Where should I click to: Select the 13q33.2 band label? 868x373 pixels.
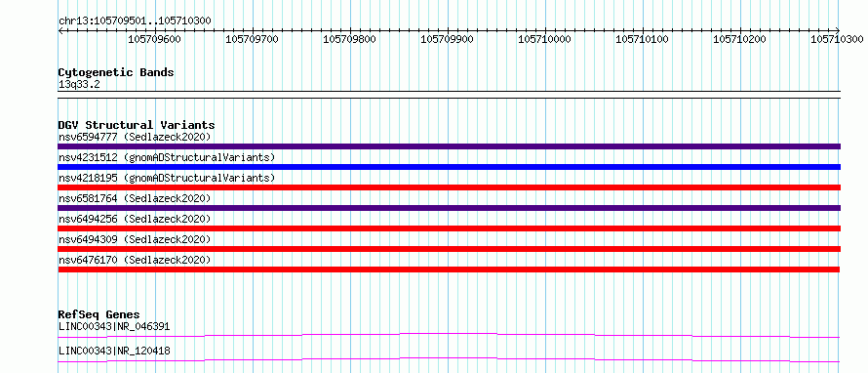[79, 85]
